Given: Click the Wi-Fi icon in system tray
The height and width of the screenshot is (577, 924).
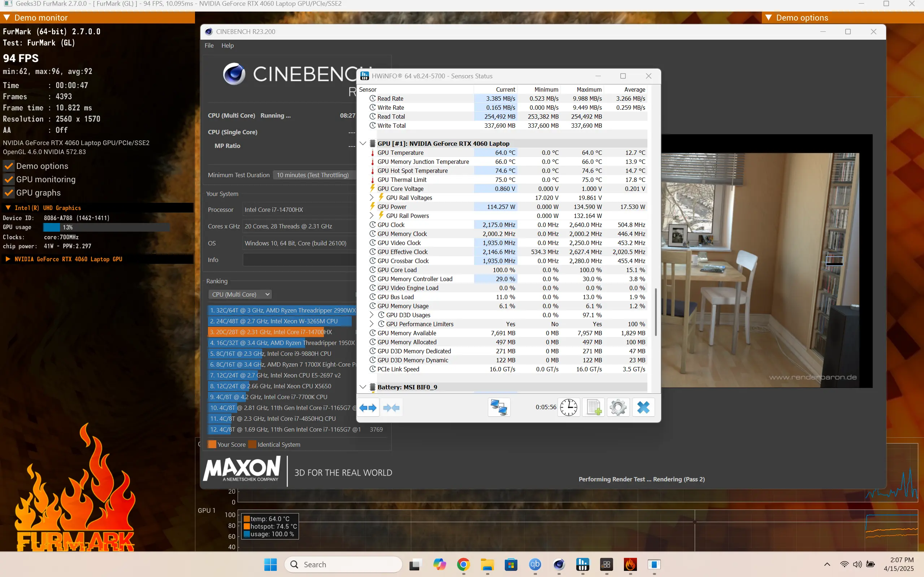Looking at the screenshot, I should [x=844, y=564].
